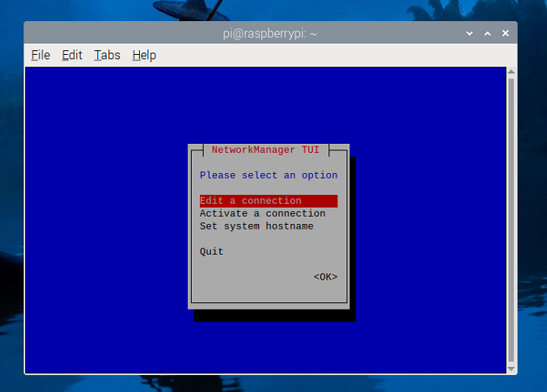Maximize the terminal window
Image resolution: width=547 pixels, height=392 pixels.
488,33
